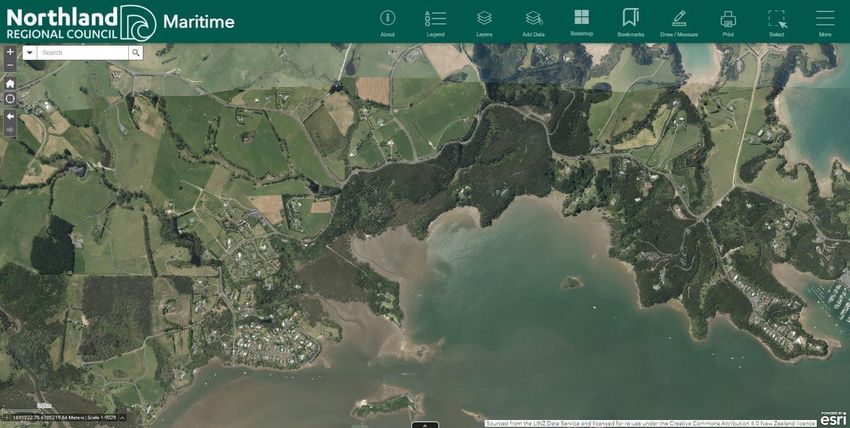Expand the bottom panel handle
Image resolution: width=850 pixels, height=428 pixels.
pos(425,424)
